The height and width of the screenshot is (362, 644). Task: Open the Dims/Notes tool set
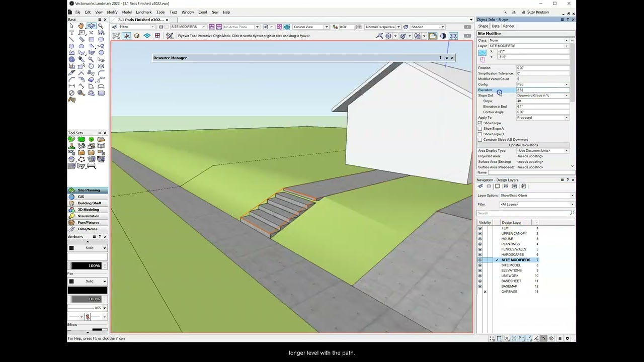(88, 229)
